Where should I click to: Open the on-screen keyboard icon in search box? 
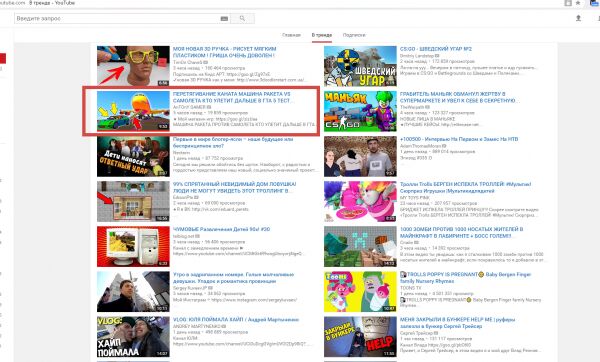coord(224,18)
